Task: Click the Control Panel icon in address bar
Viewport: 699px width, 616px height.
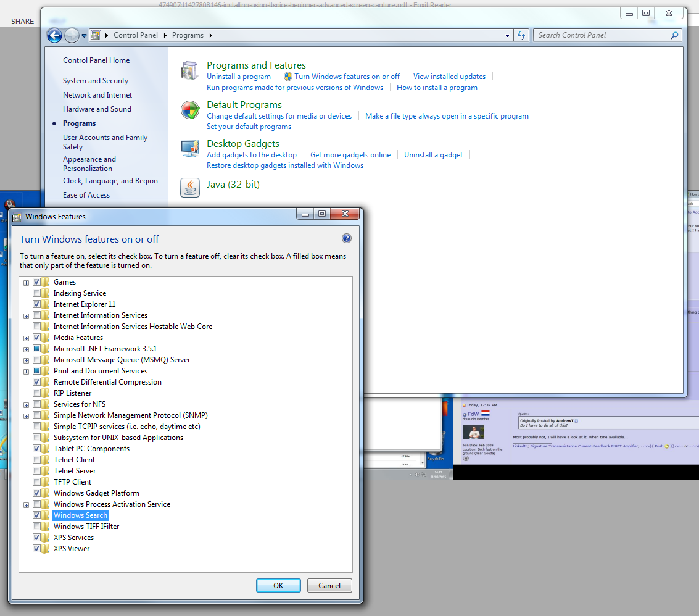Action: [95, 35]
